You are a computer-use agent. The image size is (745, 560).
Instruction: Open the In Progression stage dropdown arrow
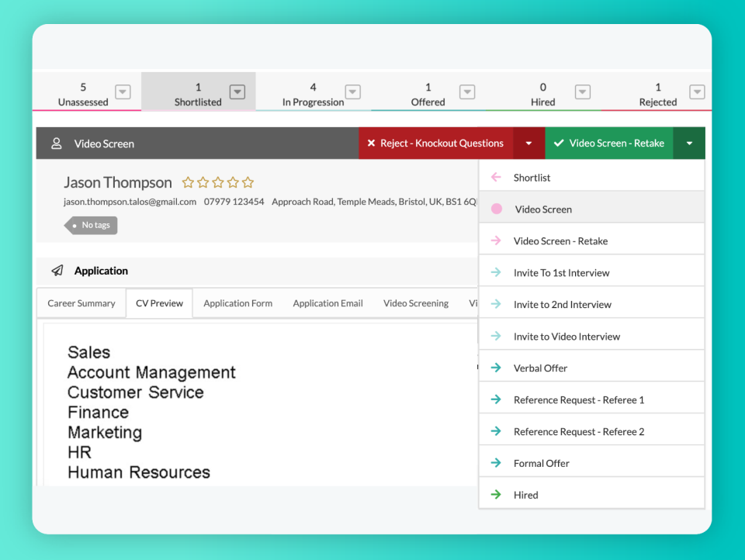(x=353, y=92)
